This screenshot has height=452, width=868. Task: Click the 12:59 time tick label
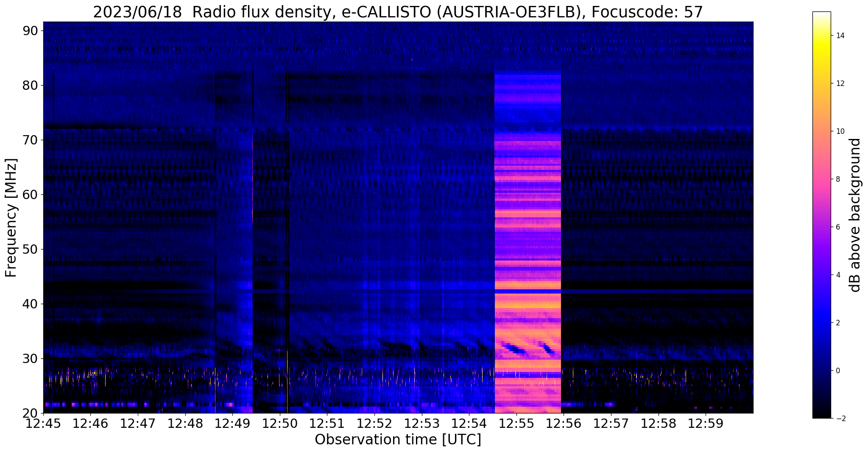pos(706,424)
